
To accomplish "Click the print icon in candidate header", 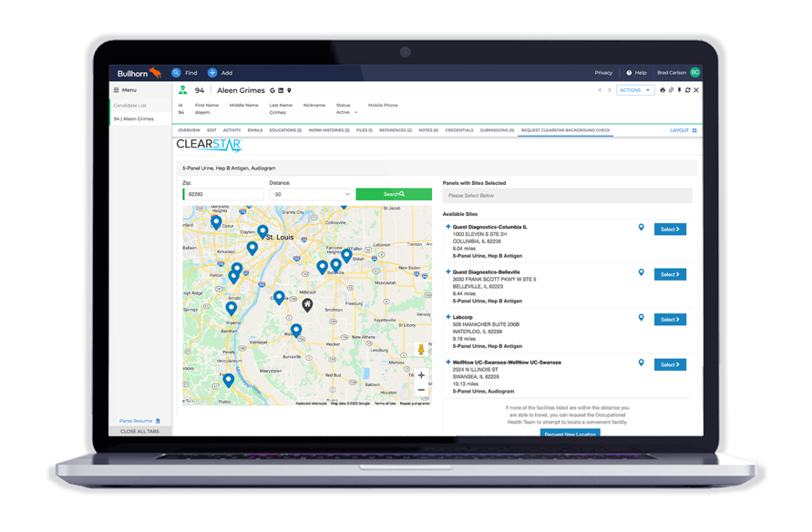I will tap(663, 90).
